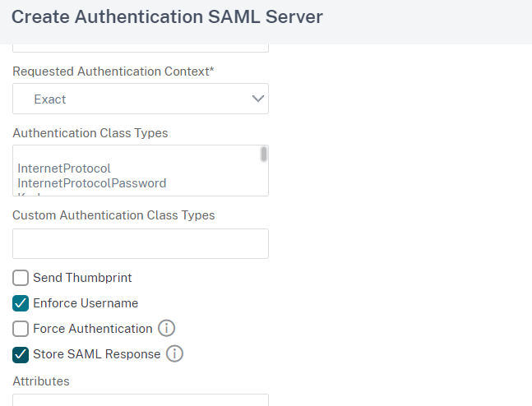
Task: Click the Custom Authentication Class Types label
Action: pos(113,215)
